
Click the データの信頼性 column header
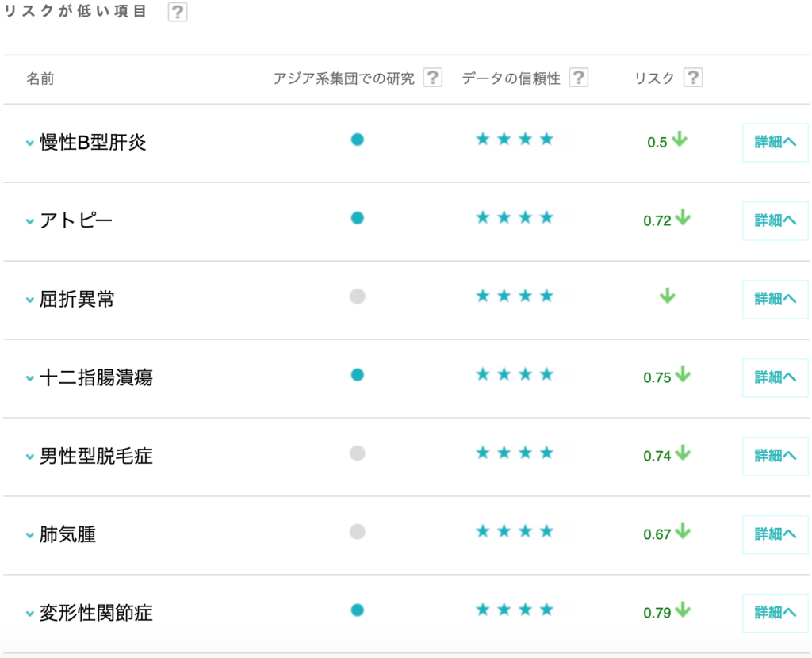[511, 78]
